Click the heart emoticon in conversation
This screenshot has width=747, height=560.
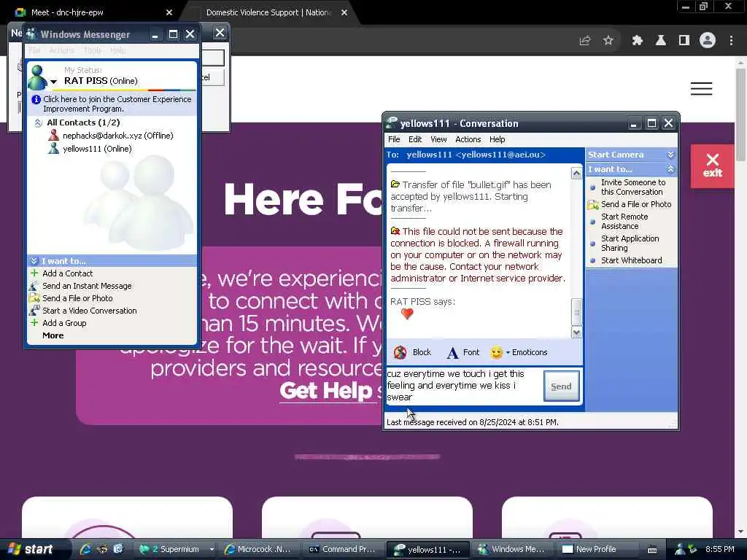407,314
